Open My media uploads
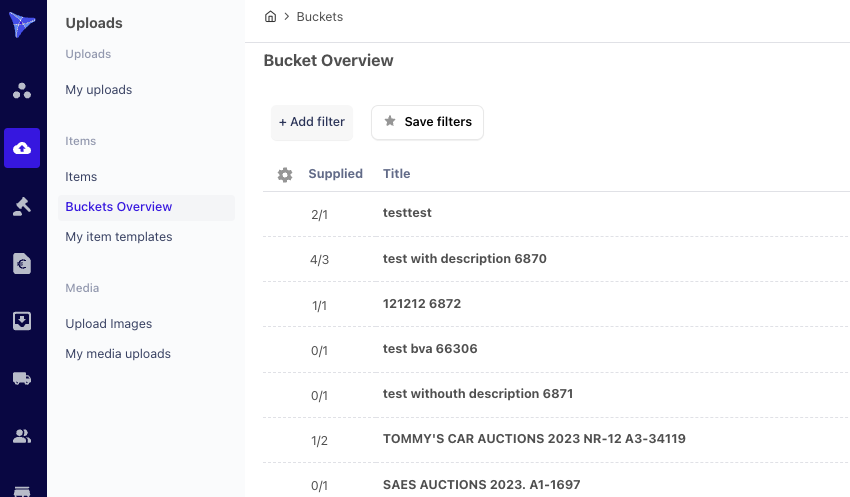850x497 pixels. (118, 354)
